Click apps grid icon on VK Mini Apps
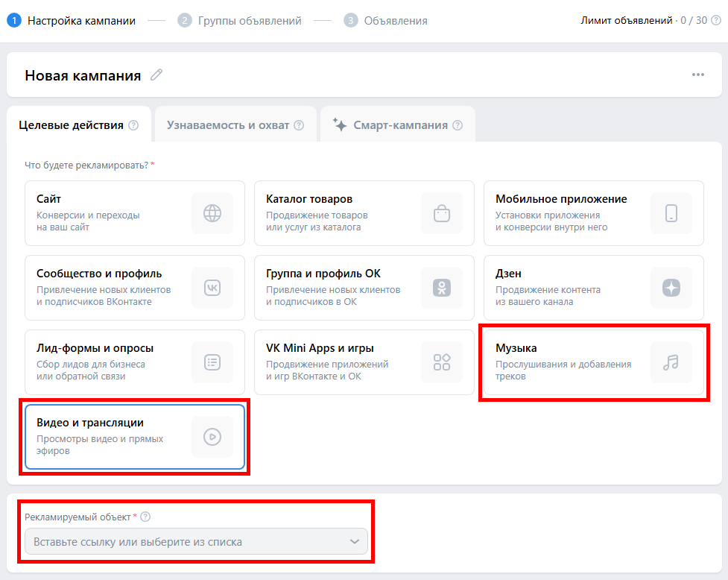Screen dimensions: 728x580 (442, 362)
